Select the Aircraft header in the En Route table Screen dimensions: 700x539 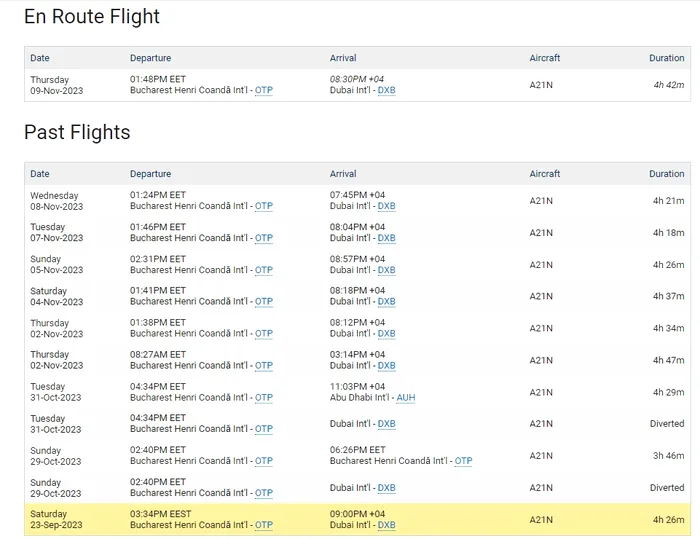(x=545, y=58)
